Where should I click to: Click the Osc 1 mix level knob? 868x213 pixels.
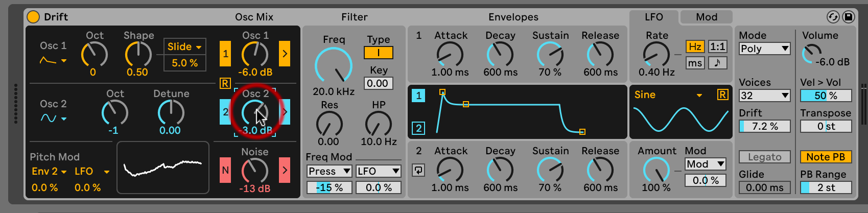(x=255, y=54)
